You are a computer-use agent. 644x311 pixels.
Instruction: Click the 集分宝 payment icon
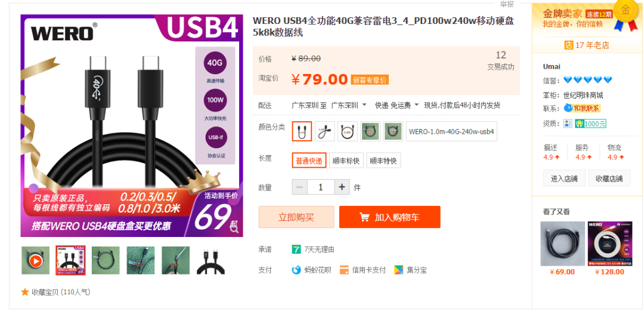399,270
